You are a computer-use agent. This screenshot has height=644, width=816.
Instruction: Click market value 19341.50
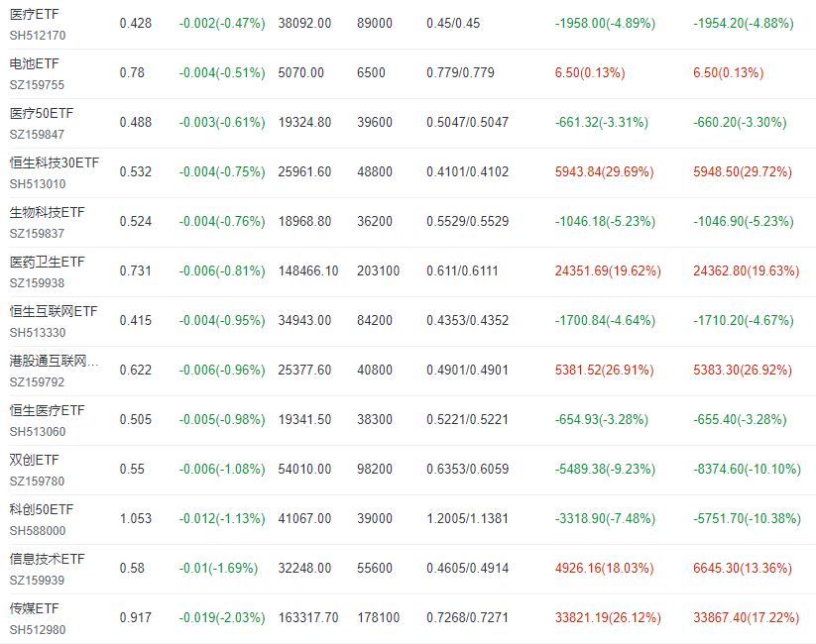[304, 419]
